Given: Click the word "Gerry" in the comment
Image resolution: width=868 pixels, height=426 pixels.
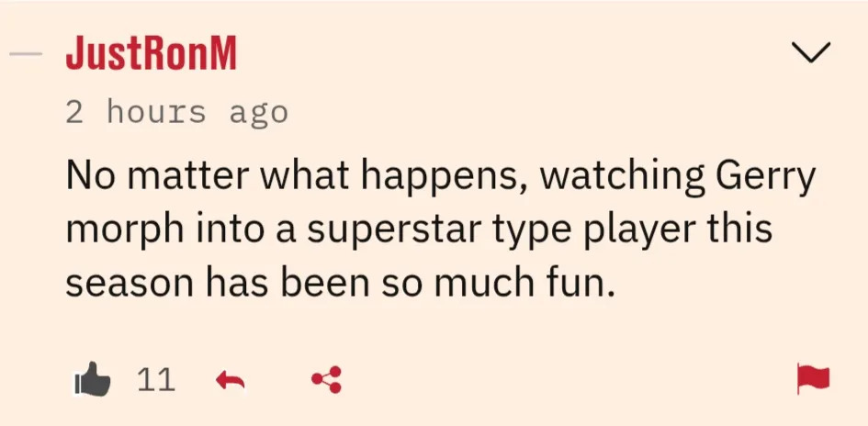Looking at the screenshot, I should coord(771,175).
